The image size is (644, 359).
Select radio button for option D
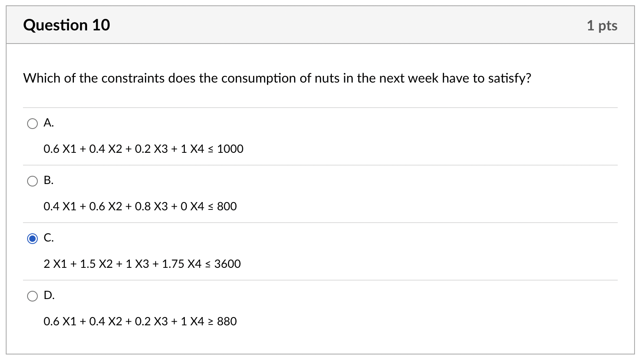pos(32,296)
